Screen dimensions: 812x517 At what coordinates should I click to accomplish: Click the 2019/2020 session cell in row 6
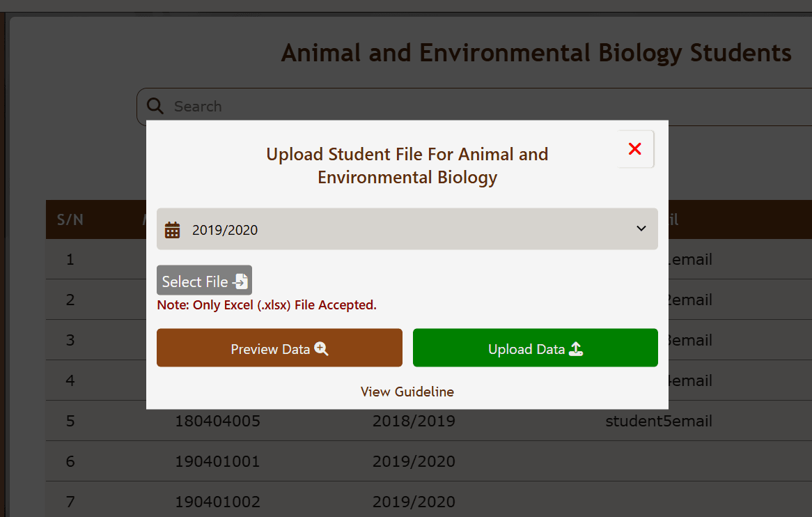pos(414,461)
